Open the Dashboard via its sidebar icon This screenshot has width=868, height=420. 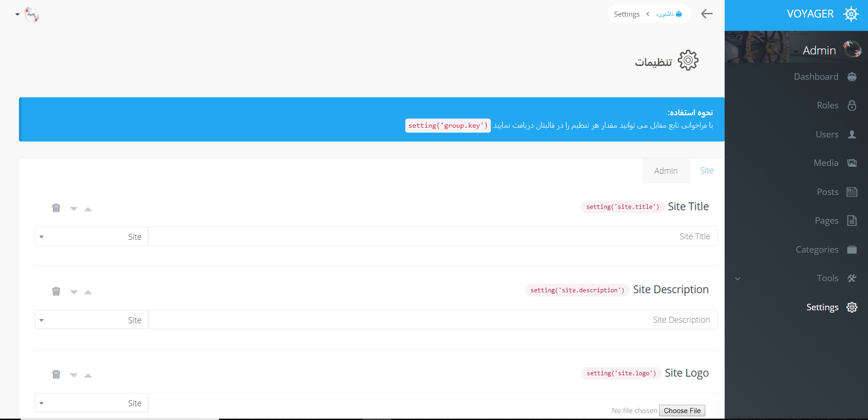point(852,77)
